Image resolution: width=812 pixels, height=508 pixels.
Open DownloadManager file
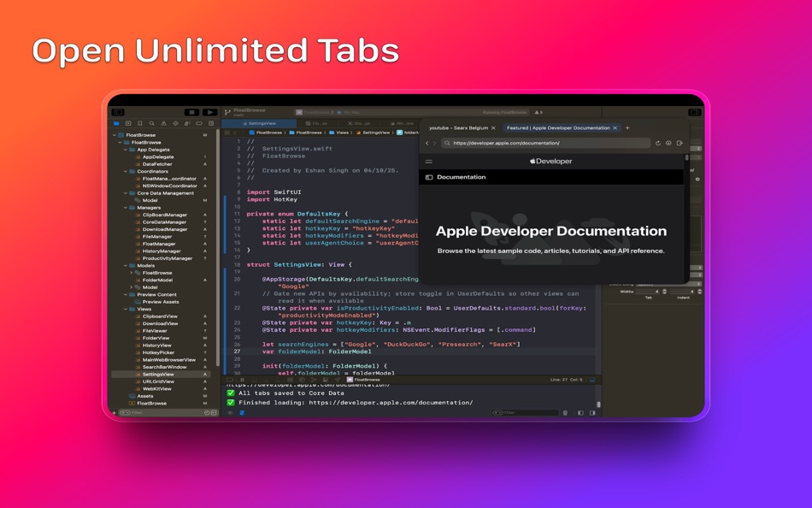(x=165, y=229)
